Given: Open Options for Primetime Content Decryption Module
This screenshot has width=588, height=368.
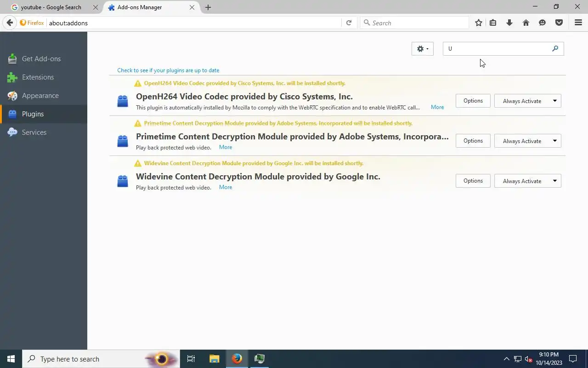Looking at the screenshot, I should click(x=473, y=141).
